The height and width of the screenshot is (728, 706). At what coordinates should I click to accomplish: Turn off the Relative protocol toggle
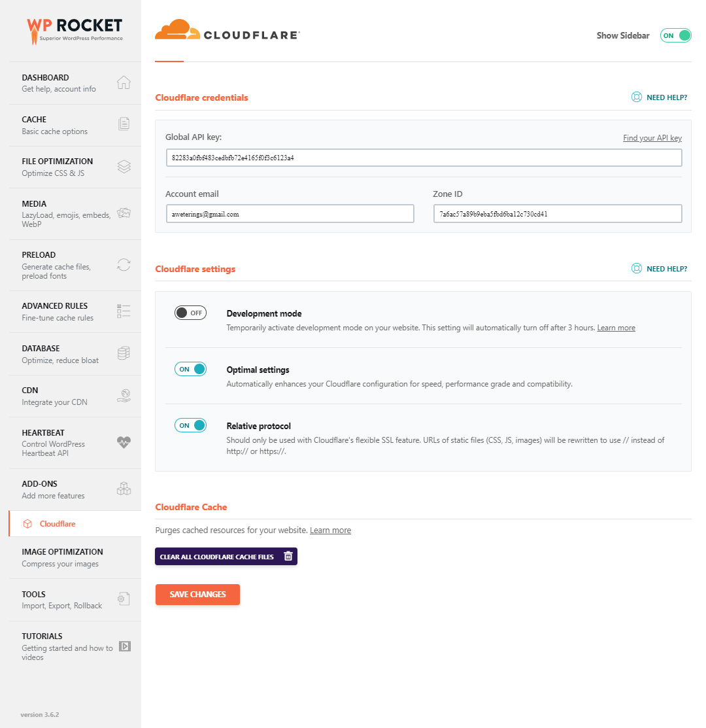coord(190,425)
